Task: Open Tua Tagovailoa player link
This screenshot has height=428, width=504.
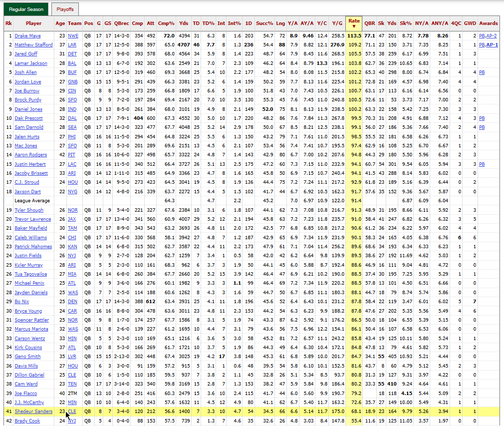Action: tap(30, 274)
